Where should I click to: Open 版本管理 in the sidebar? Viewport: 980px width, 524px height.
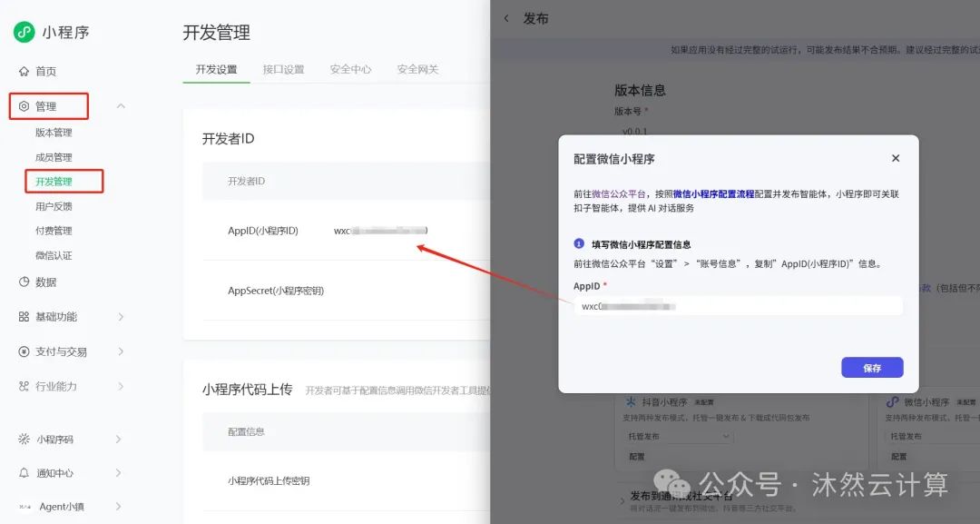point(54,133)
